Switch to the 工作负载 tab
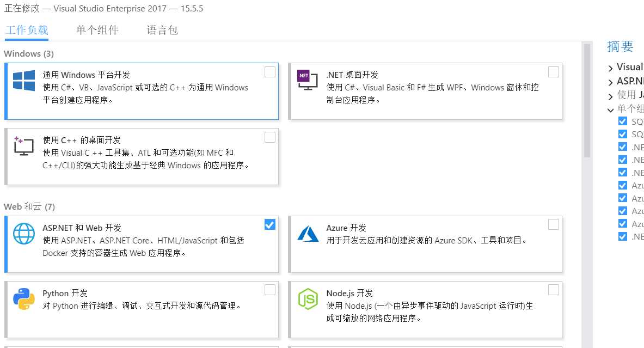The width and height of the screenshot is (644, 348). point(27,30)
